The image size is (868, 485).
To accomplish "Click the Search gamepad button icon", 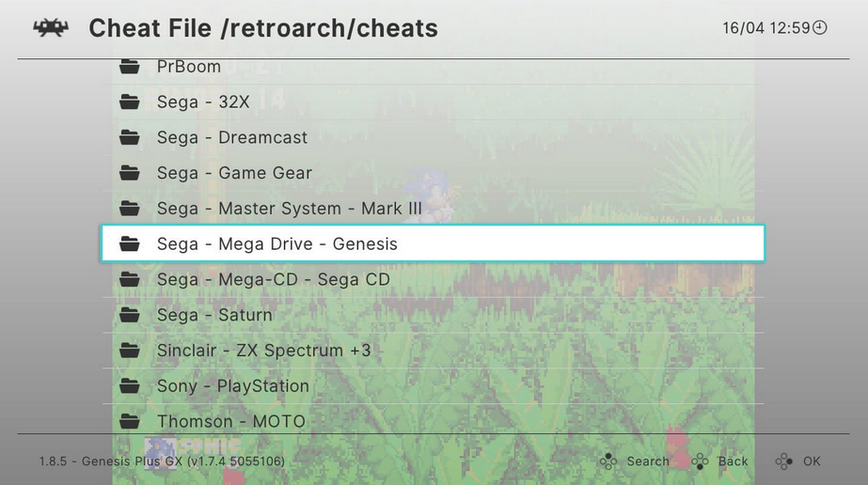I will (x=608, y=462).
